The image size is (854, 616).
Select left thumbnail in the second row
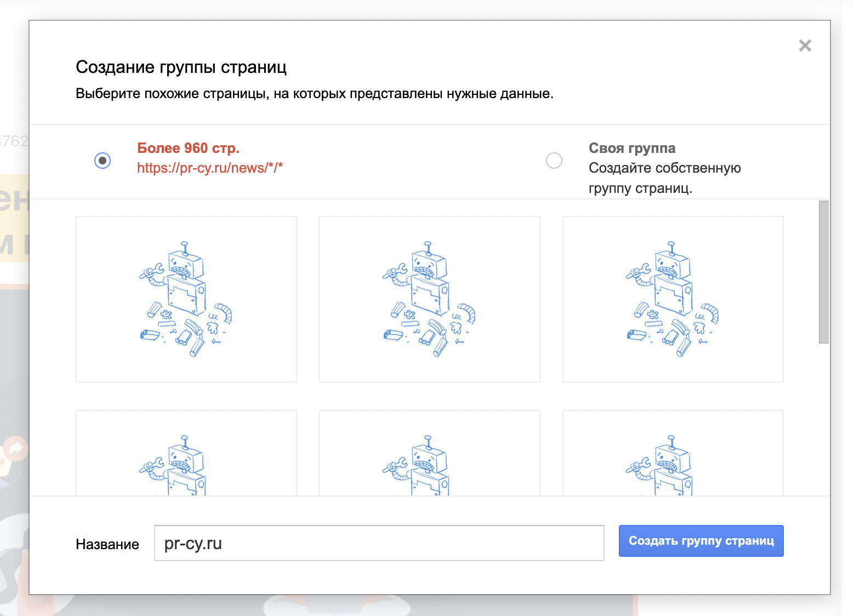point(186,454)
